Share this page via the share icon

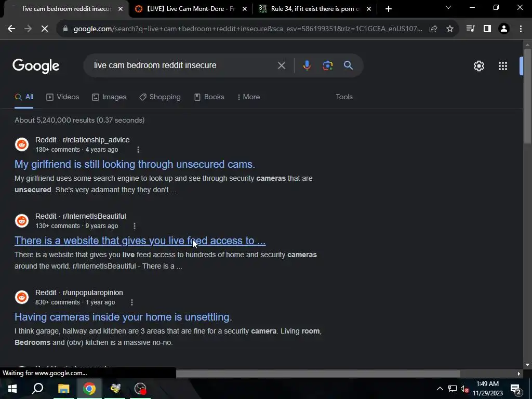point(433,29)
